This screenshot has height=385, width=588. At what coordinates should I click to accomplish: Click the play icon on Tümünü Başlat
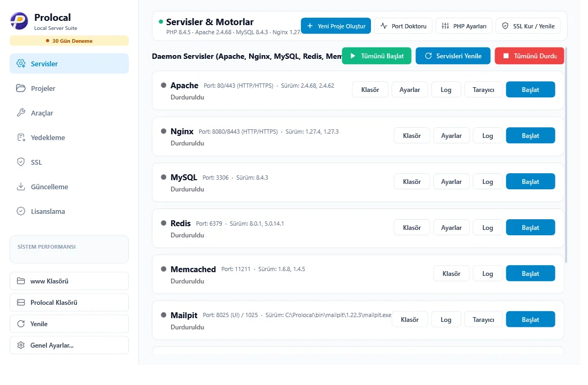tap(353, 56)
